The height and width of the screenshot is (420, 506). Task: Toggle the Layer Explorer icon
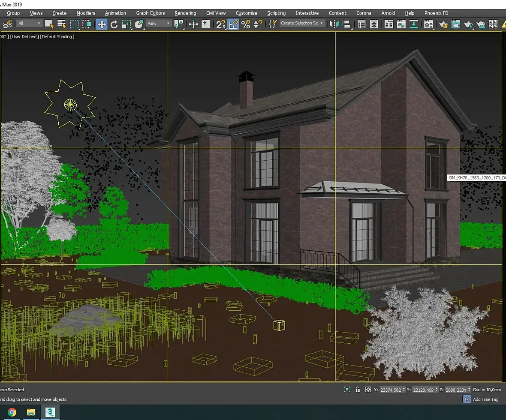pyautogui.click(x=373, y=24)
